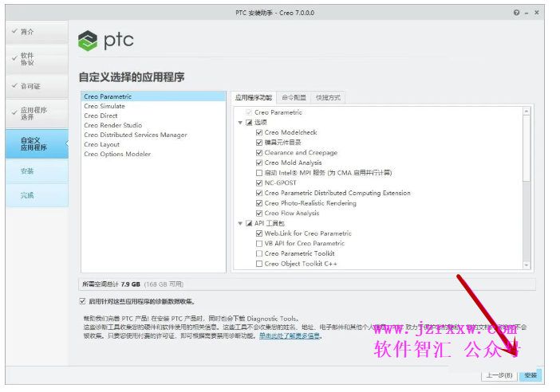The height and width of the screenshot is (392, 560).
Task: Select the 完成 step in sidebar
Action: (37, 195)
